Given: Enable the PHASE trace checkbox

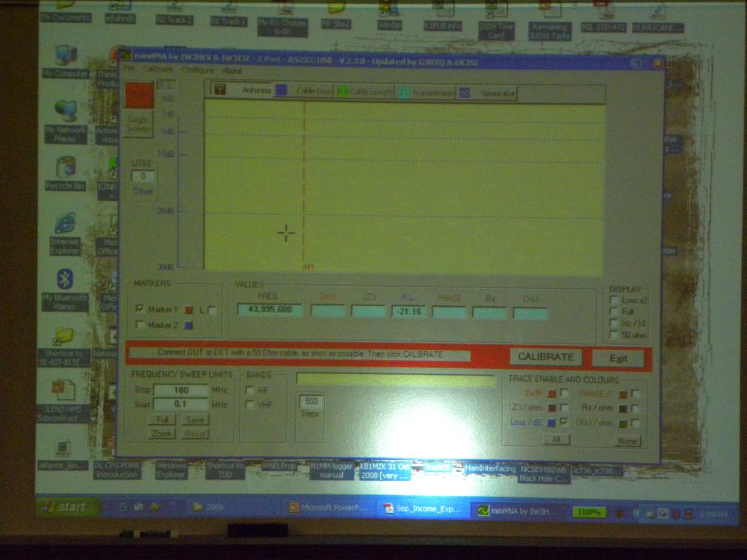Looking at the screenshot, I should click(635, 393).
